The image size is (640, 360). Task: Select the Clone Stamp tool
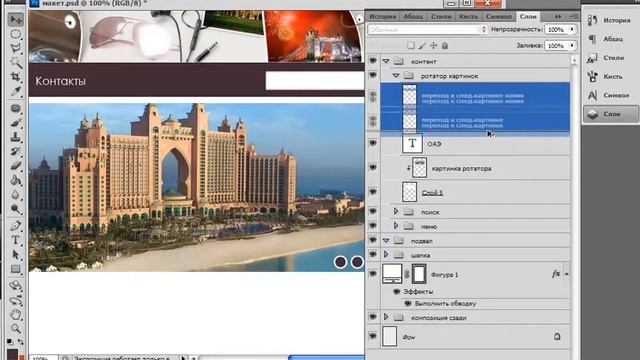coord(16,137)
